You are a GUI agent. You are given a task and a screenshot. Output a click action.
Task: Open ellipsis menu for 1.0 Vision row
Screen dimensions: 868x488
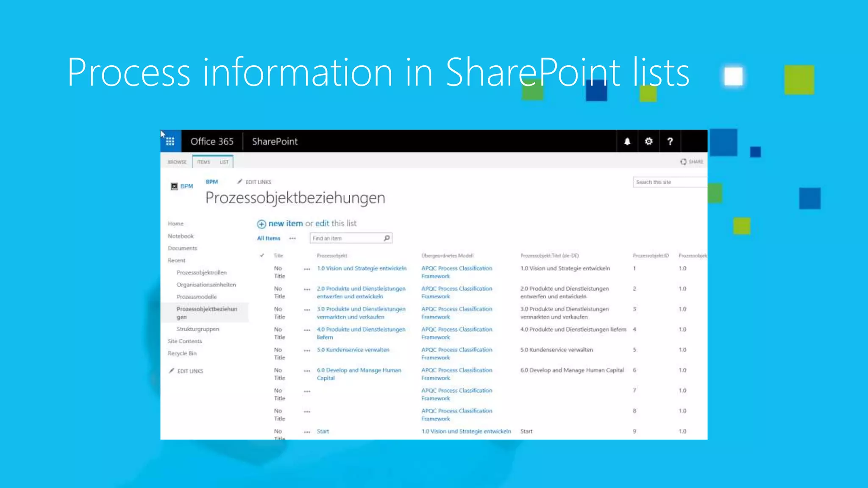click(307, 269)
